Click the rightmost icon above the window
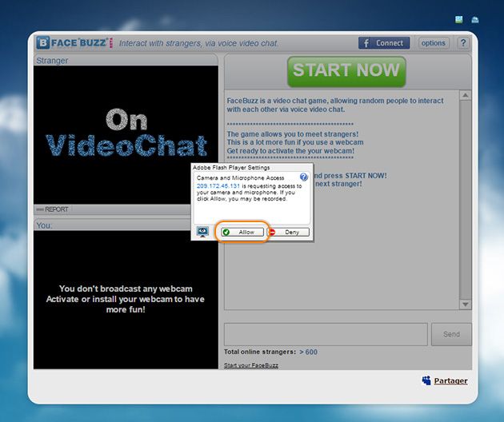The image size is (504, 422). tap(475, 18)
